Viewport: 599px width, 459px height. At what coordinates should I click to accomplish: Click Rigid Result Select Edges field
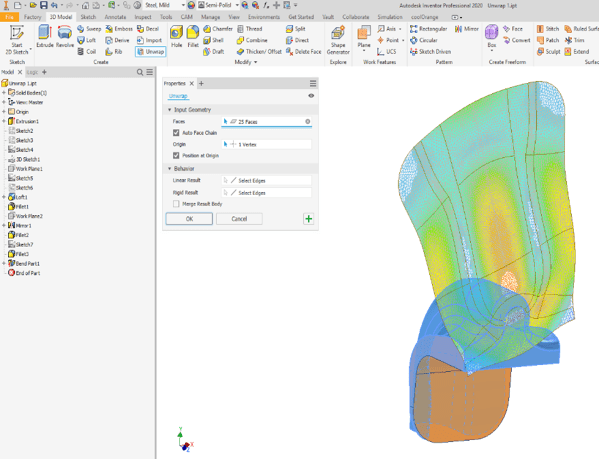point(267,193)
